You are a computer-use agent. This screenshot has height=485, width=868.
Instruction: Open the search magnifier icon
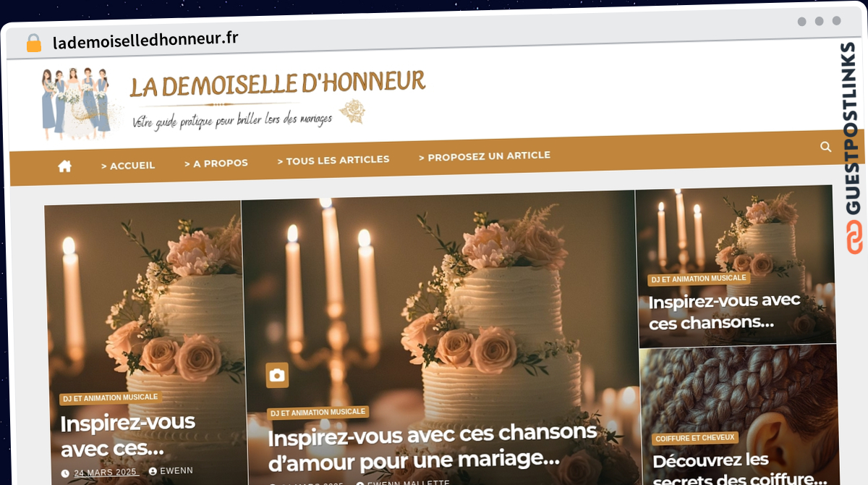pos(825,146)
